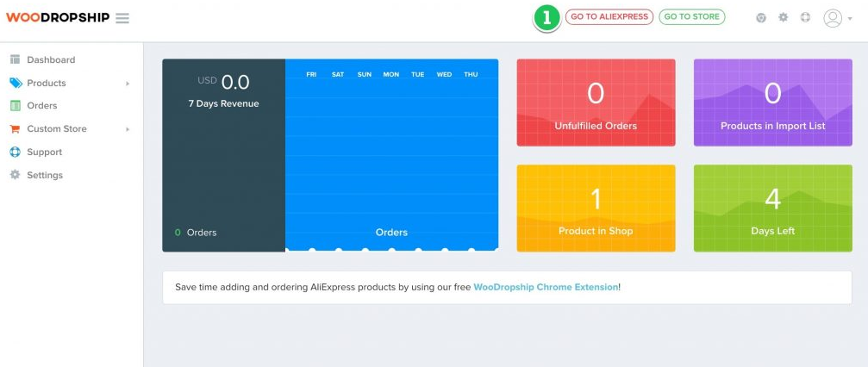This screenshot has width=868, height=367.
Task: Click the support lifebuoy icon in header
Action: [x=805, y=18]
